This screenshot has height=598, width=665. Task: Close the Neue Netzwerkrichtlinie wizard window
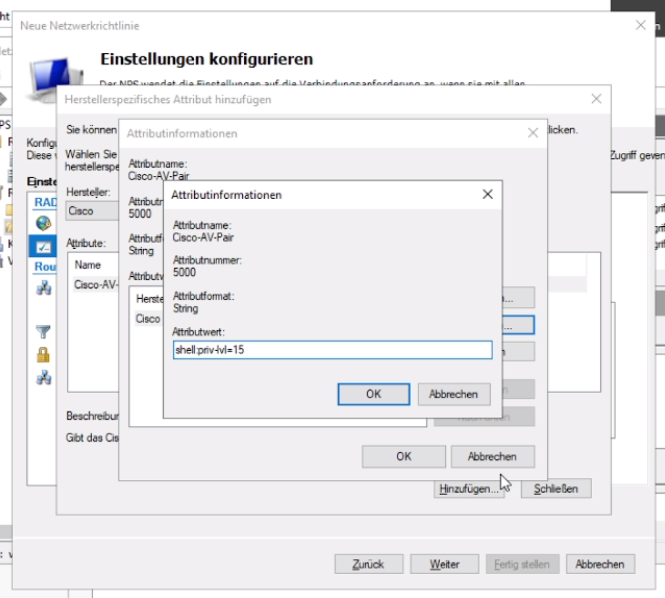640,25
